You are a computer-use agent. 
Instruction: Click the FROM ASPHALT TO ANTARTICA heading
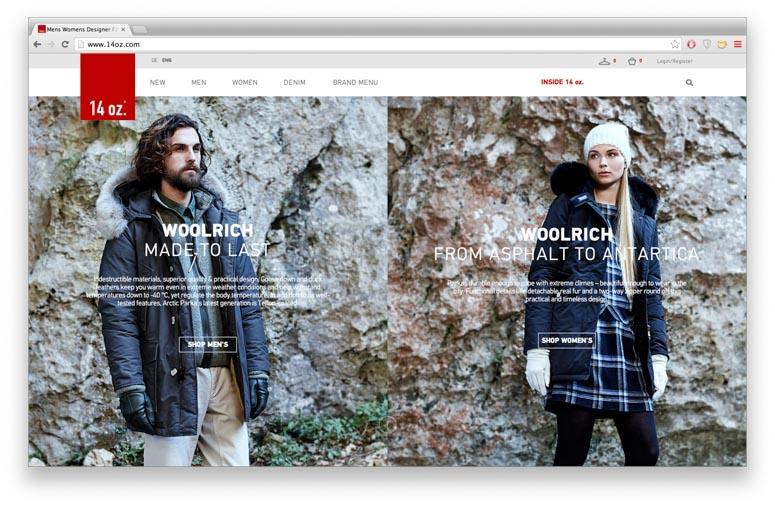[566, 254]
